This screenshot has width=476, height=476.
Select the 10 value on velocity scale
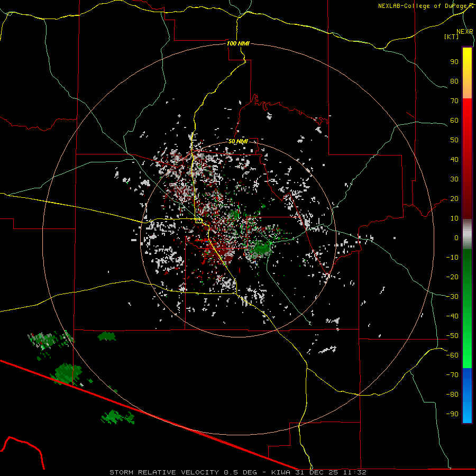pos(454,218)
